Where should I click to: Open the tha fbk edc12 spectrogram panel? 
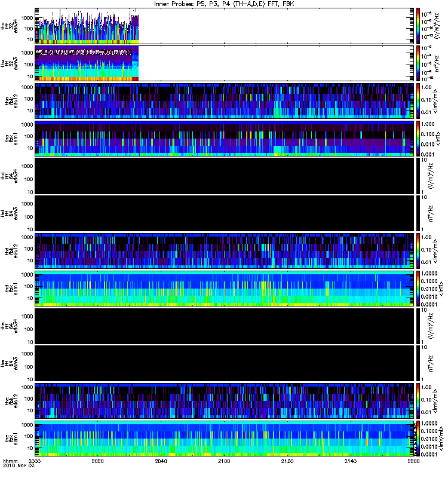click(x=224, y=101)
